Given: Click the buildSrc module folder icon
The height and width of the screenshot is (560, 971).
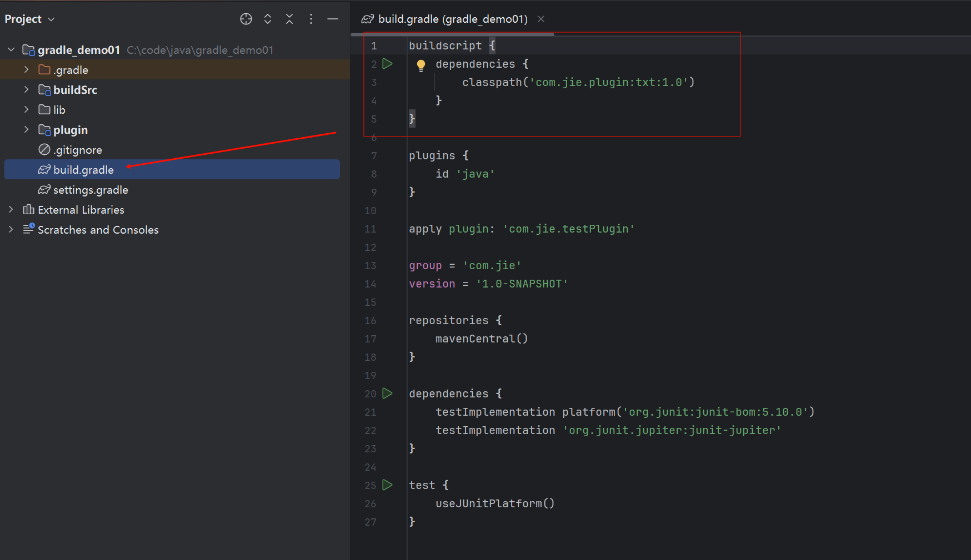Looking at the screenshot, I should pyautogui.click(x=44, y=89).
